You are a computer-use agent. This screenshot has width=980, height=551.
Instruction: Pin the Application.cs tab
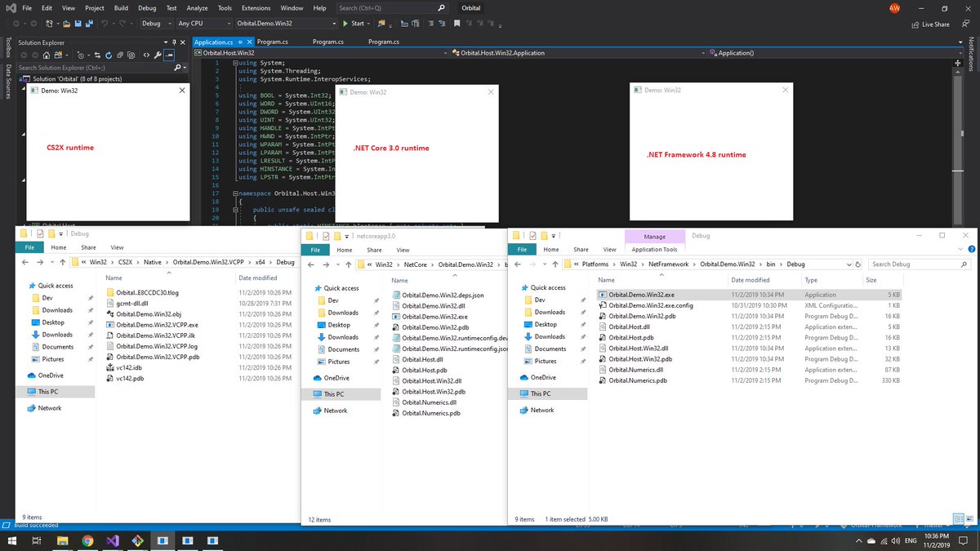(240, 42)
